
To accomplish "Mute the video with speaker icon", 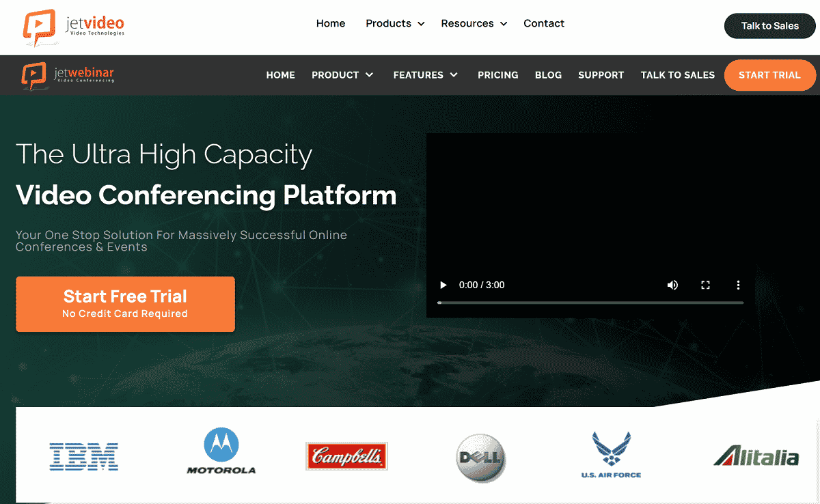I will click(x=672, y=285).
